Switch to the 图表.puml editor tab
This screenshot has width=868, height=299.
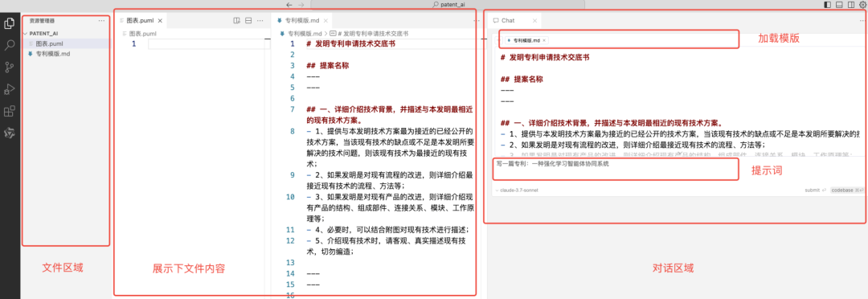point(140,20)
